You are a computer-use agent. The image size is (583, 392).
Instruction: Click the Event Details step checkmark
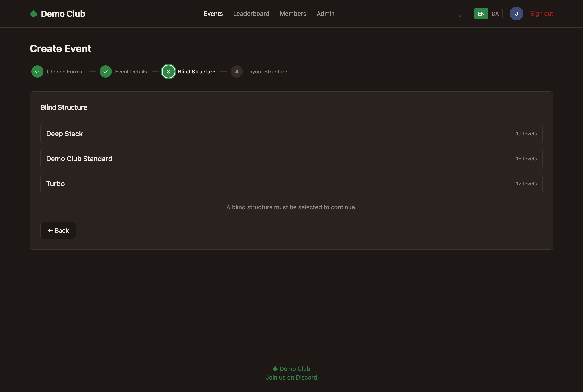pyautogui.click(x=106, y=72)
